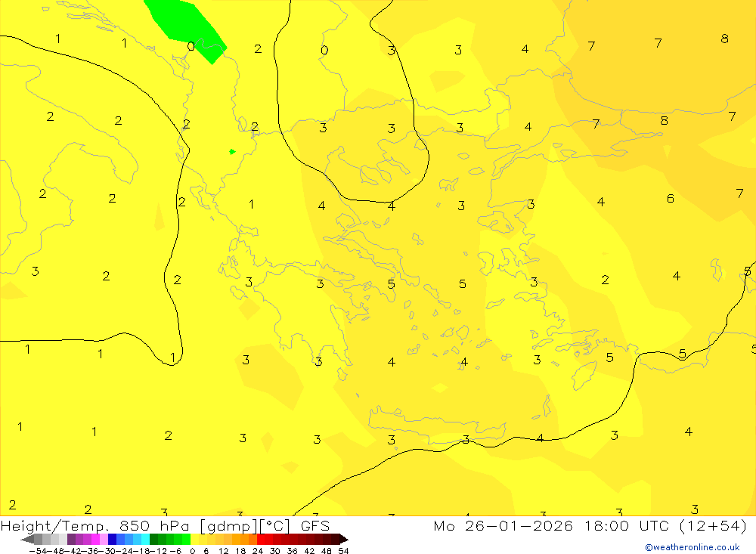The image size is (756, 554).
Task: Click the small green dot on the map
Action: (x=232, y=151)
